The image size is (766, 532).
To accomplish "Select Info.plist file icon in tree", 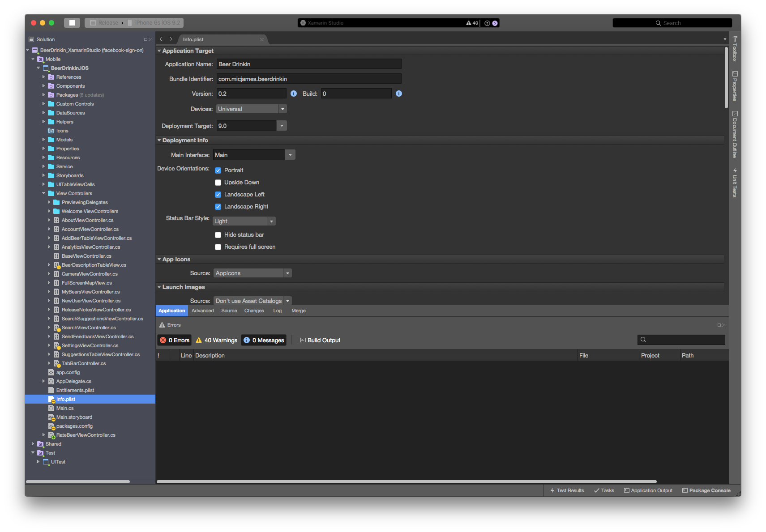I will 51,399.
